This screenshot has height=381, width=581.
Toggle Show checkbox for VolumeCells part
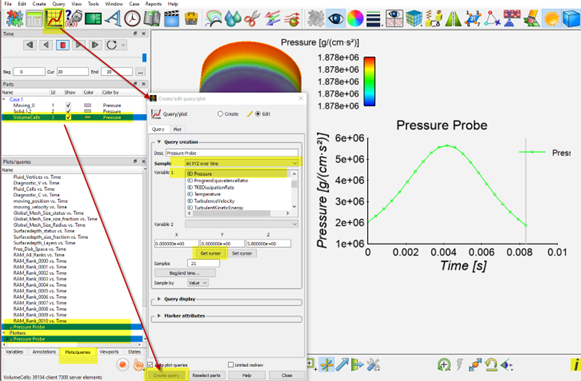click(68, 117)
